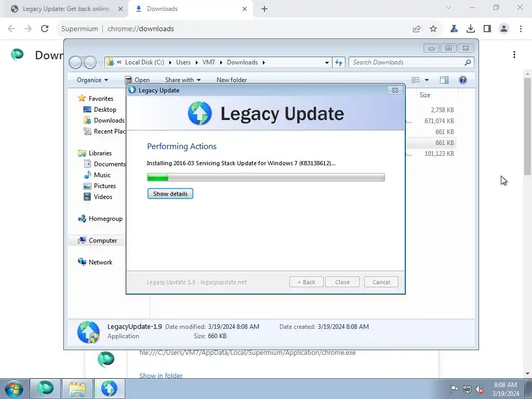Select Local Disk (C:) in breadcrumb
Viewport: 532px width, 399px height.
[x=144, y=62]
